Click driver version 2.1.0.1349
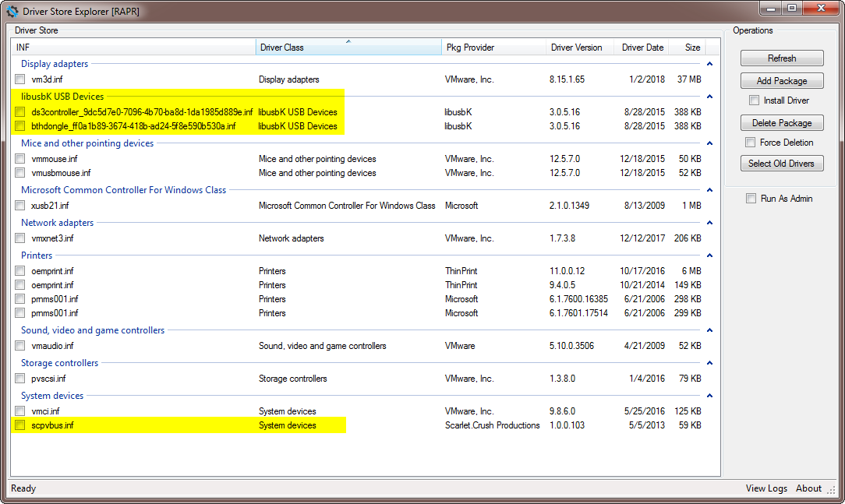Image resolution: width=845 pixels, height=504 pixels. tap(569, 205)
